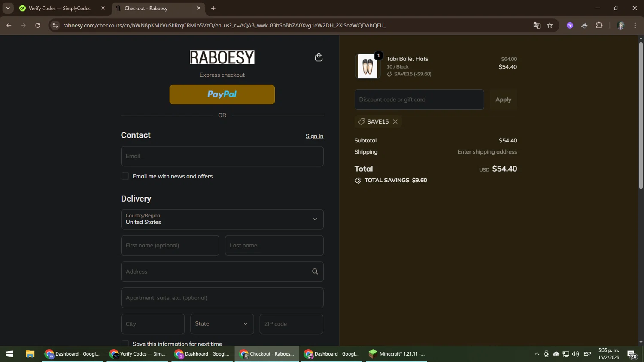
Task: Close the Checkout - Raboesy tab
Action: click(199, 8)
